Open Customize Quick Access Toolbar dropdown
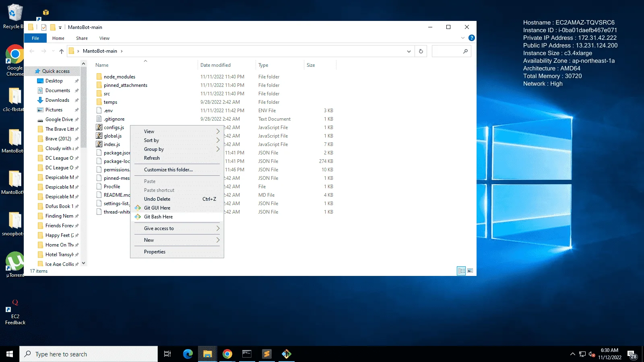Image resolution: width=644 pixels, height=362 pixels. click(x=60, y=28)
